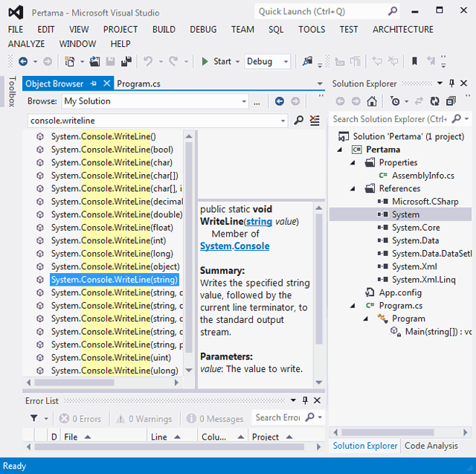Click Solution Explorer Home icon
476x474 pixels.
(x=372, y=101)
